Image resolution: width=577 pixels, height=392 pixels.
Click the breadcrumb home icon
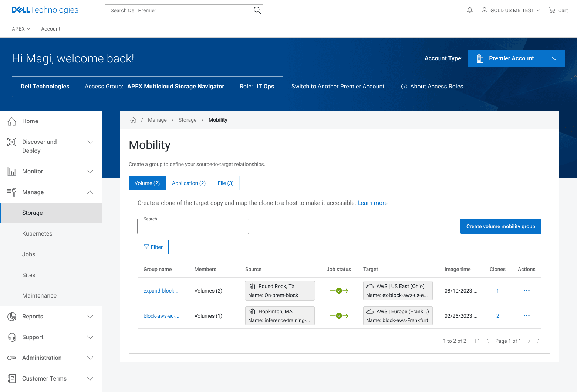tap(133, 120)
